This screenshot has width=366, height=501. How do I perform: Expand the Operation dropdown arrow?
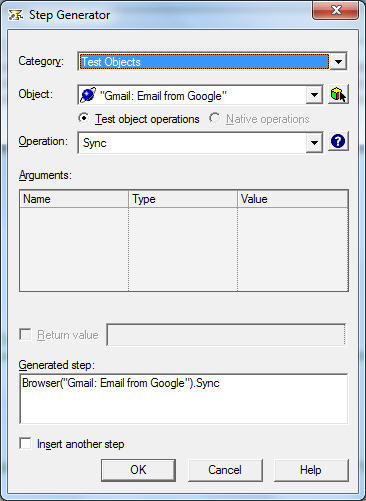[314, 143]
